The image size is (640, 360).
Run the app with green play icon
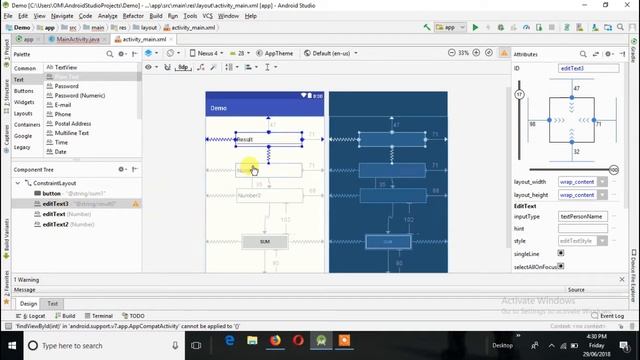pyautogui.click(x=475, y=27)
